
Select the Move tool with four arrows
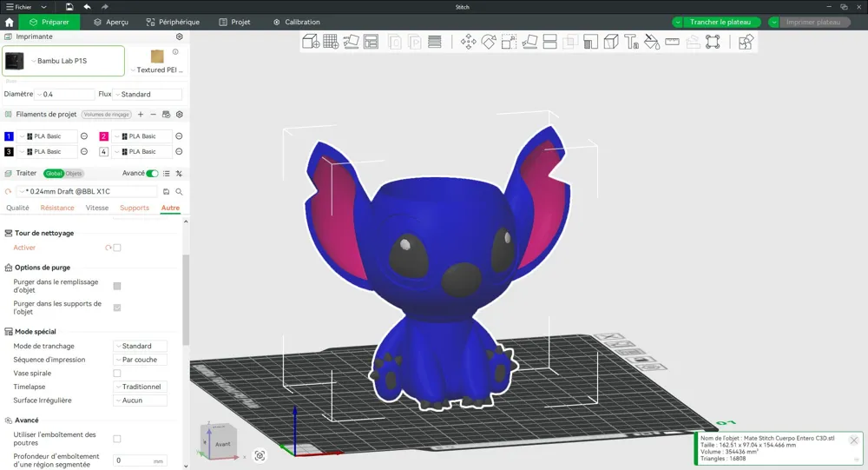(x=469, y=42)
